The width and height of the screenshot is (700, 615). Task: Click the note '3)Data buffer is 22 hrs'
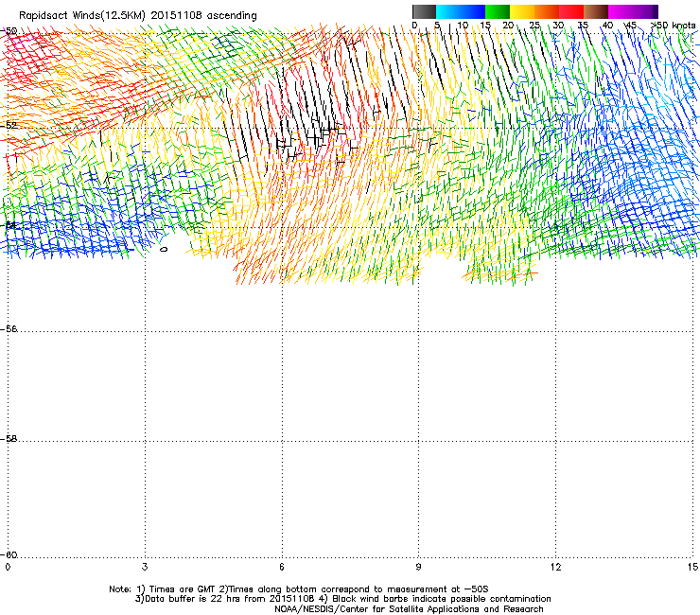click(x=342, y=599)
